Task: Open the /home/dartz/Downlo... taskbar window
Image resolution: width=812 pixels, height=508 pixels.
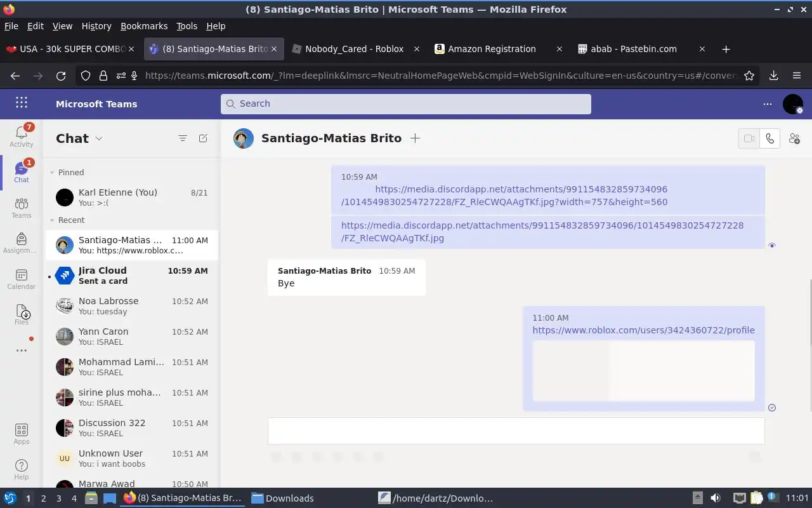Action: 436,498
